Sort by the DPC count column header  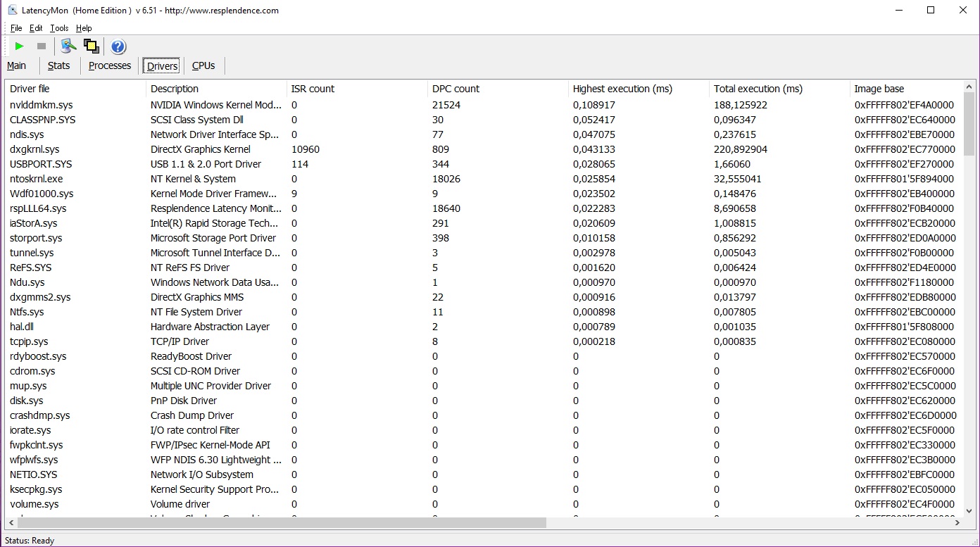[498, 89]
